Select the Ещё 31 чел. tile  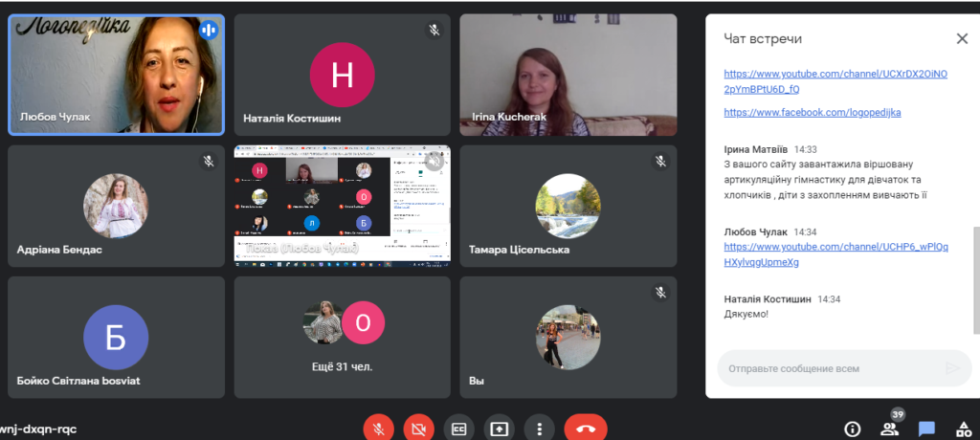(343, 338)
